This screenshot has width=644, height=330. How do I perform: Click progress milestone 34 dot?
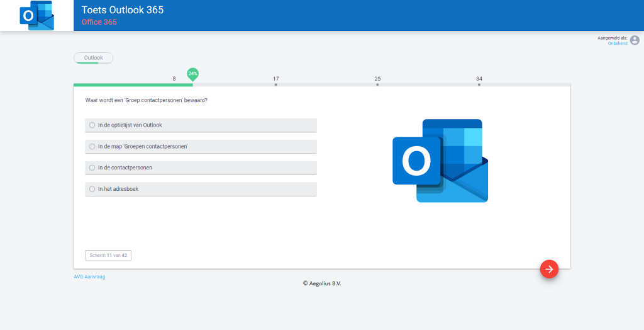coord(479,85)
